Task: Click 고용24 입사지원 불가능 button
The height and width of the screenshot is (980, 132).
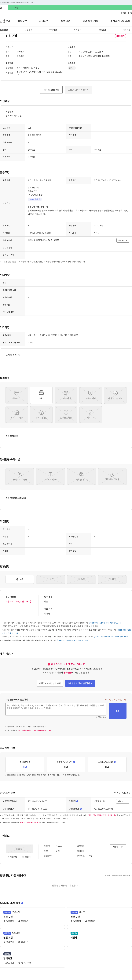Action: point(78,90)
